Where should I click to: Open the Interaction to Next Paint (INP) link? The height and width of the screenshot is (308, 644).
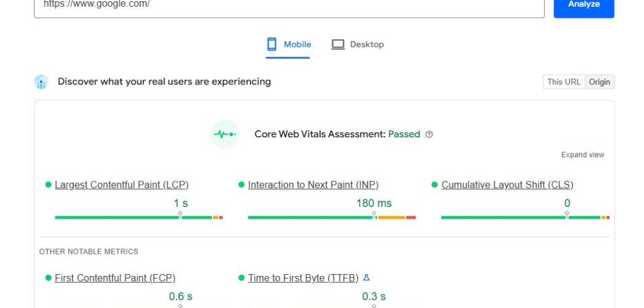tap(313, 185)
